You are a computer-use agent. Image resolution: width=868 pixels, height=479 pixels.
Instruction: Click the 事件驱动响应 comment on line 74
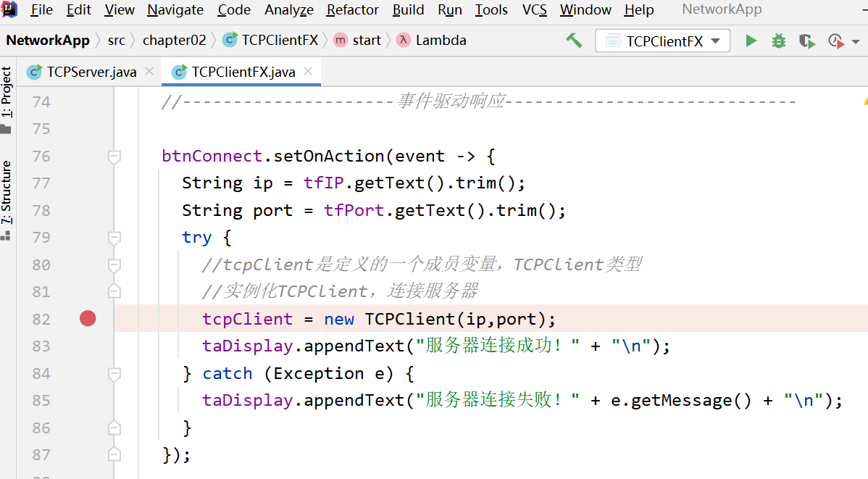451,101
